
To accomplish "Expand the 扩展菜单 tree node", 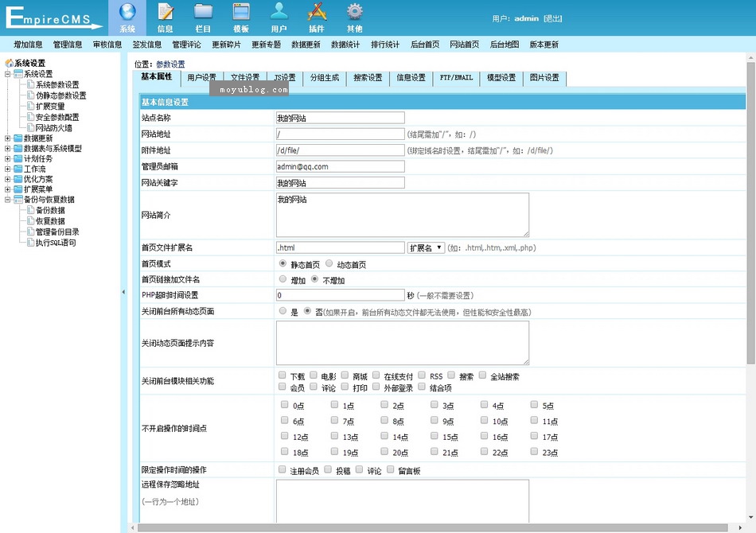I will pos(8,189).
